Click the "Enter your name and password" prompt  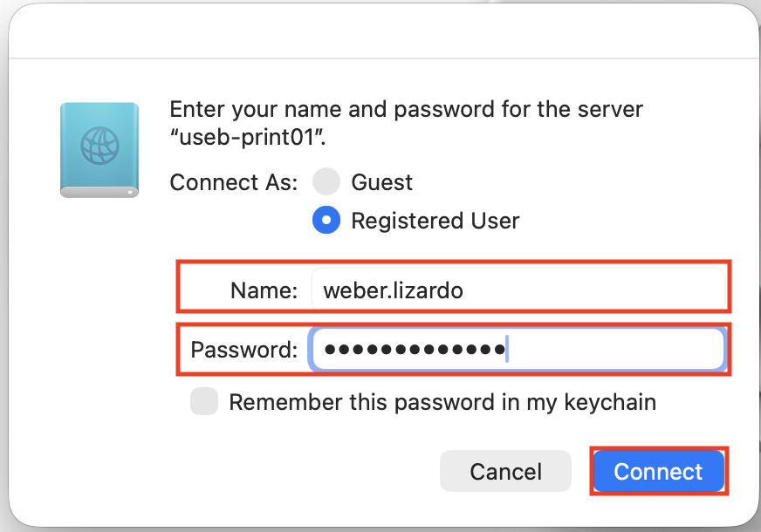tap(406, 110)
